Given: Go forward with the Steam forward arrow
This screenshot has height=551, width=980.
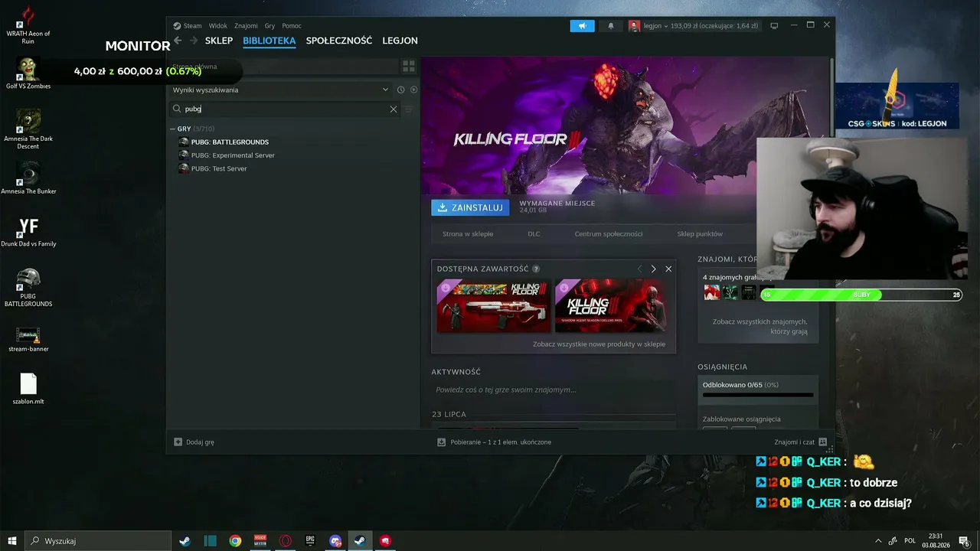Looking at the screenshot, I should pyautogui.click(x=194, y=41).
